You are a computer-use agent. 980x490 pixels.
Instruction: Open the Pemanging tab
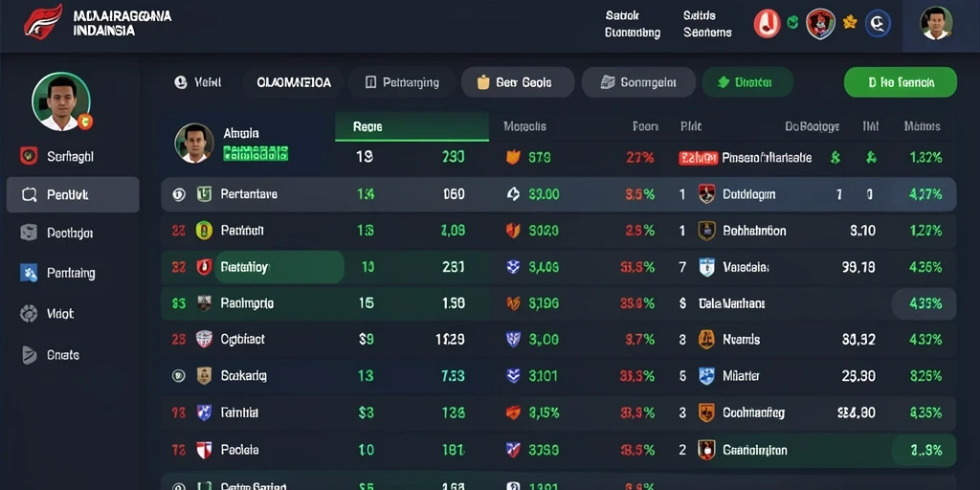tap(402, 82)
